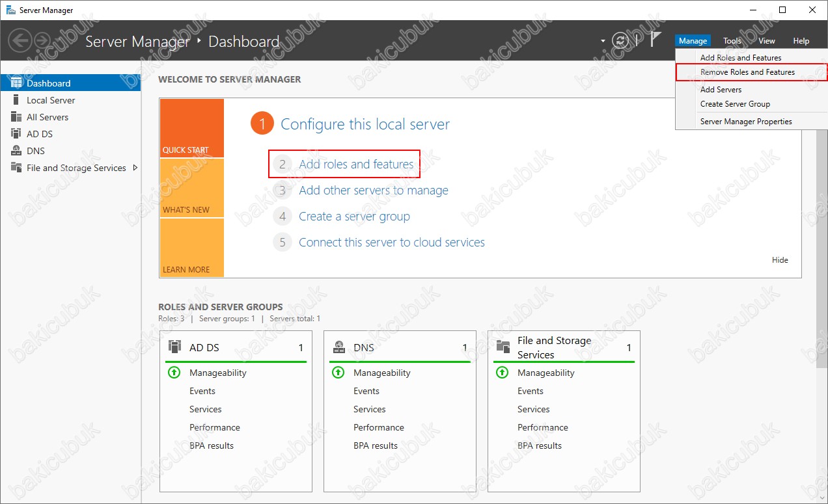Open the Manage menu
This screenshot has width=828, height=504.
tap(693, 41)
